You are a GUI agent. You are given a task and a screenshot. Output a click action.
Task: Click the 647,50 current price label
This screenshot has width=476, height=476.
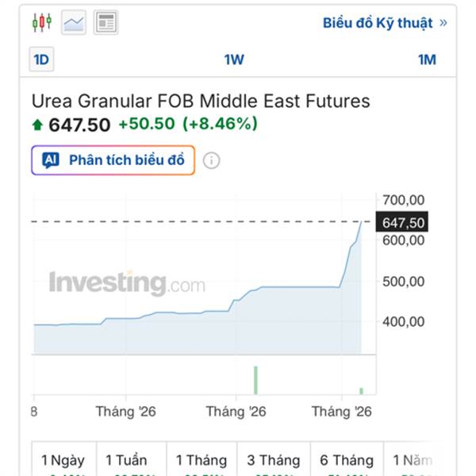point(404,223)
